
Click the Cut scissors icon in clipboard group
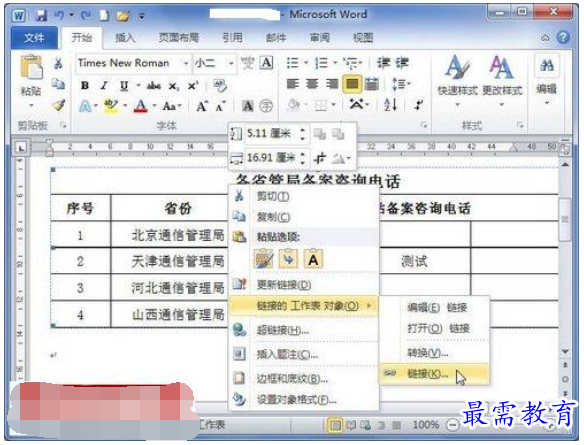coord(58,63)
